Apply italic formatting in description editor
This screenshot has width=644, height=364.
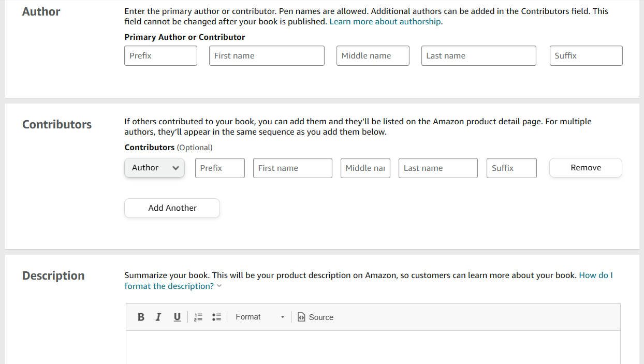(158, 317)
